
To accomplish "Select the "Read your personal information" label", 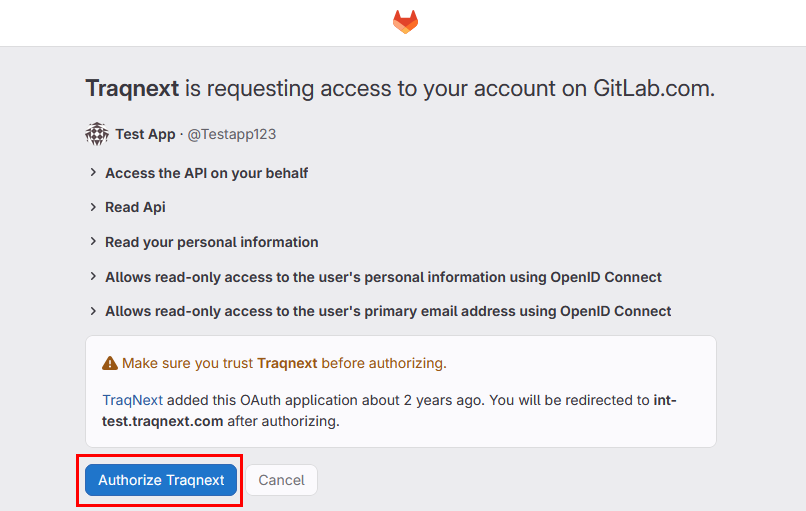I will pos(211,242).
